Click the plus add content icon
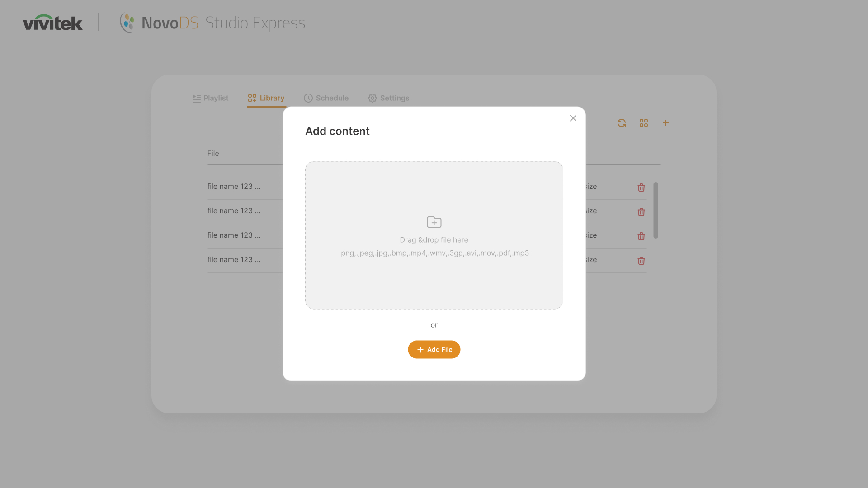Screen dimensions: 868x488 [666, 123]
